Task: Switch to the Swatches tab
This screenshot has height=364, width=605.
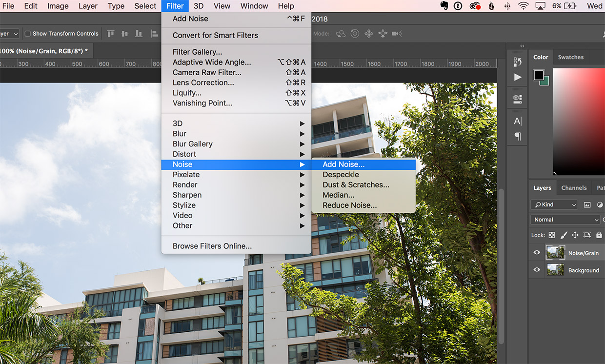Action: coord(570,57)
